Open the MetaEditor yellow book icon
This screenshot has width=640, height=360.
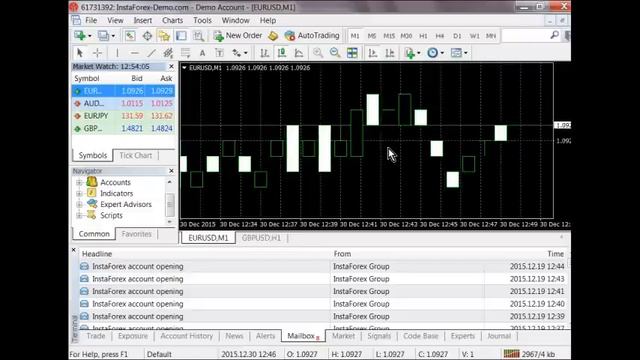(x=273, y=36)
